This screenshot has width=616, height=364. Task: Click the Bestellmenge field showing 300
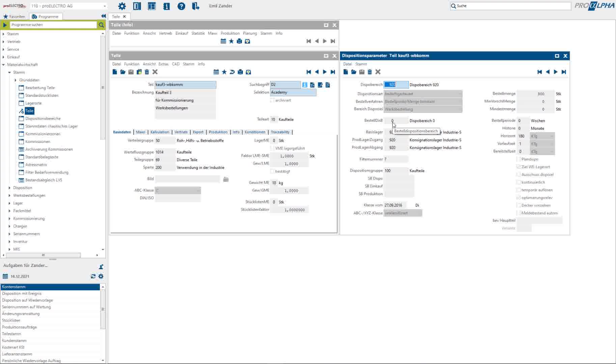coord(535,94)
